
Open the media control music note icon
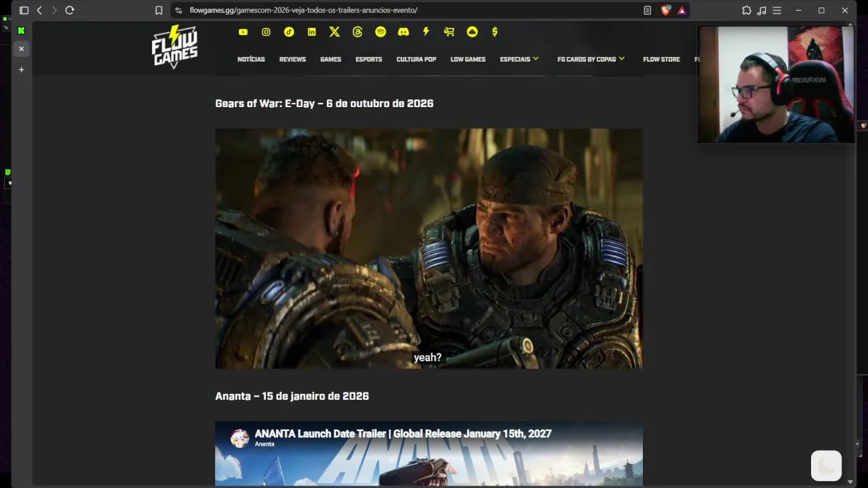pos(762,10)
